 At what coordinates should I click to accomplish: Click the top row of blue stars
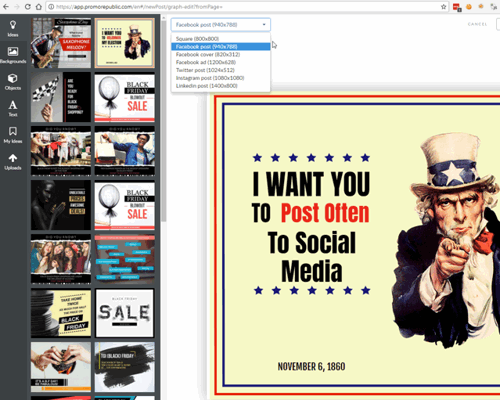[311, 158]
